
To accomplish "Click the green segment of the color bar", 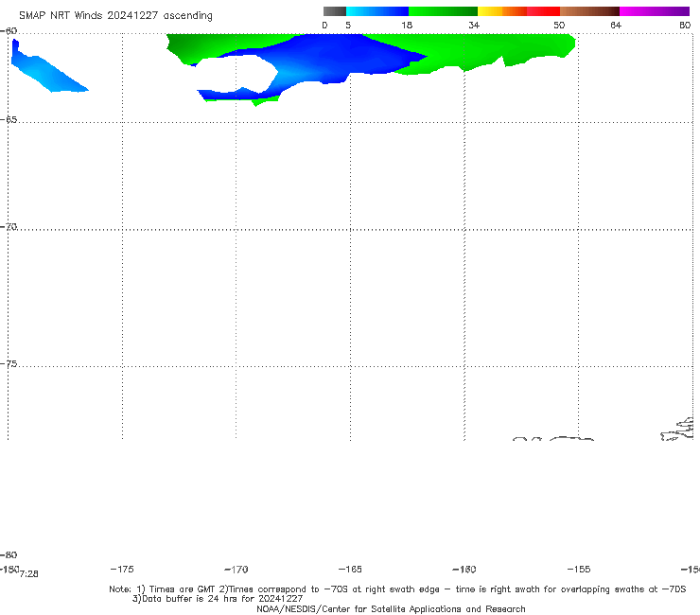I will [x=443, y=11].
